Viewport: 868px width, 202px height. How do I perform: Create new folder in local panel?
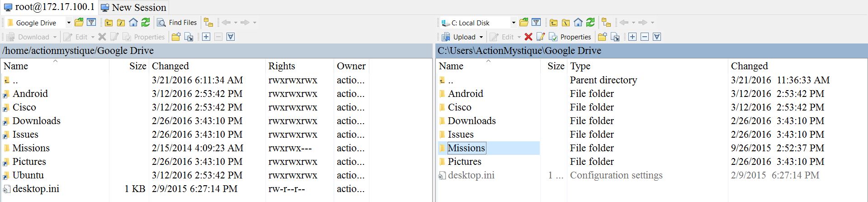pos(602,37)
